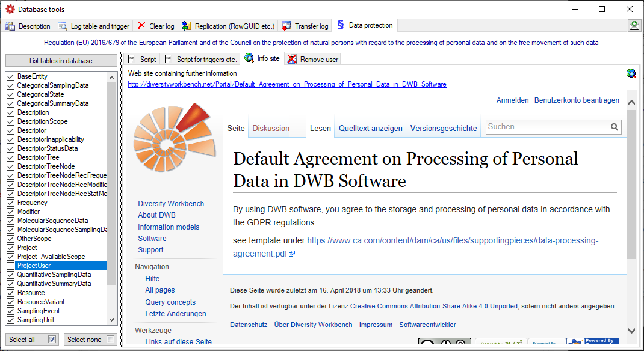Screen dimensions: 644x351
Task: Select the QuantitativeSummaryData row
Action: [x=54, y=284]
